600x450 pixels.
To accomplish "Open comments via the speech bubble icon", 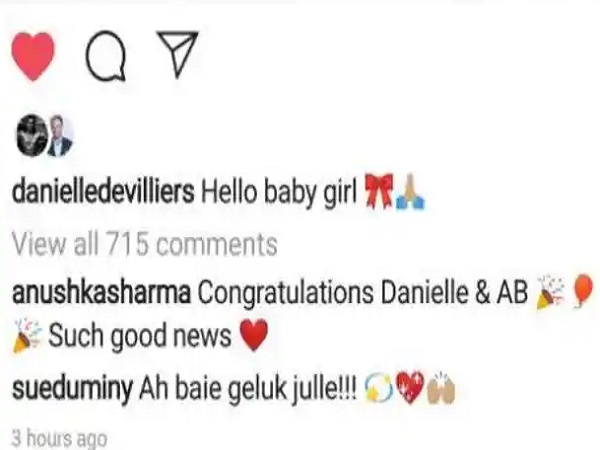I will [x=105, y=56].
